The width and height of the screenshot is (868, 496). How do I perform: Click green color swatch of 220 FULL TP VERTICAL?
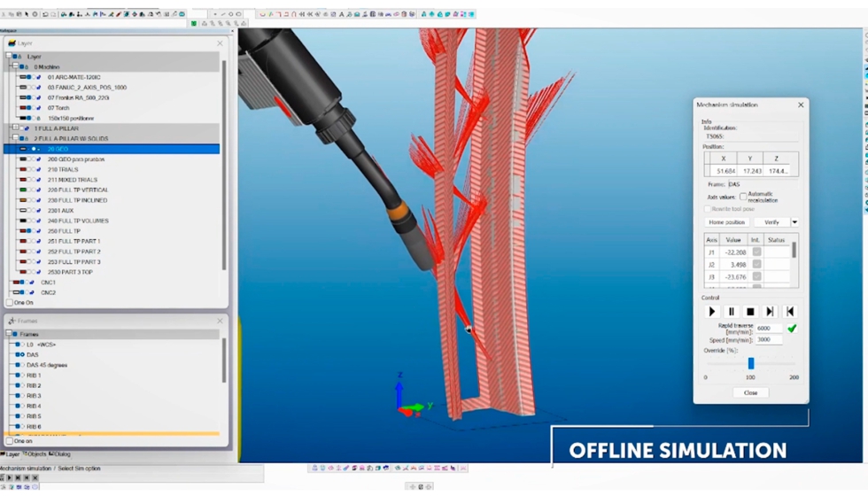pyautogui.click(x=23, y=190)
